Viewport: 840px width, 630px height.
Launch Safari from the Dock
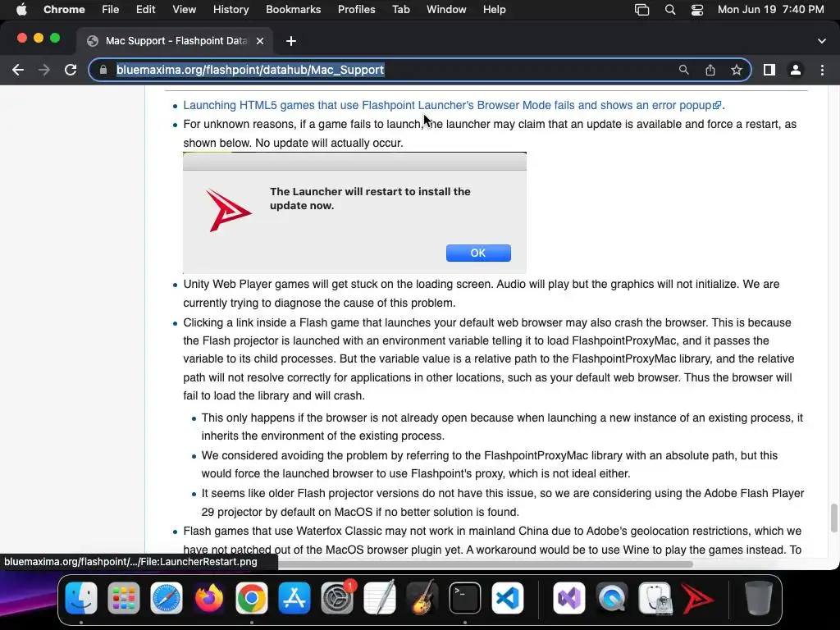tap(166, 598)
